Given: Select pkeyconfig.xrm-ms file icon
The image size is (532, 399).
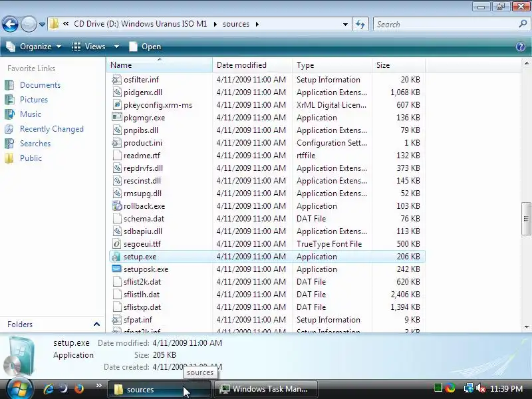Looking at the screenshot, I should coord(117,105).
